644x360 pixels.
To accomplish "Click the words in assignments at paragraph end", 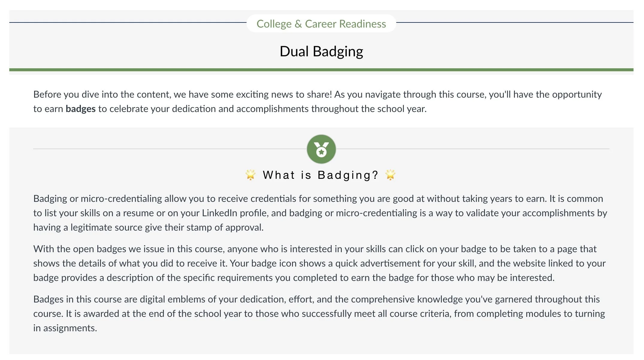I will pyautogui.click(x=65, y=328).
